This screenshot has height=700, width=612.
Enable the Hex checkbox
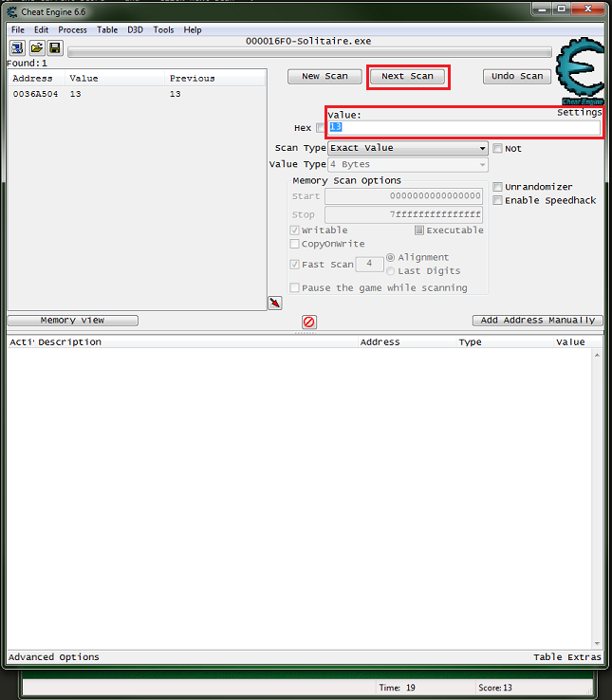(x=320, y=128)
